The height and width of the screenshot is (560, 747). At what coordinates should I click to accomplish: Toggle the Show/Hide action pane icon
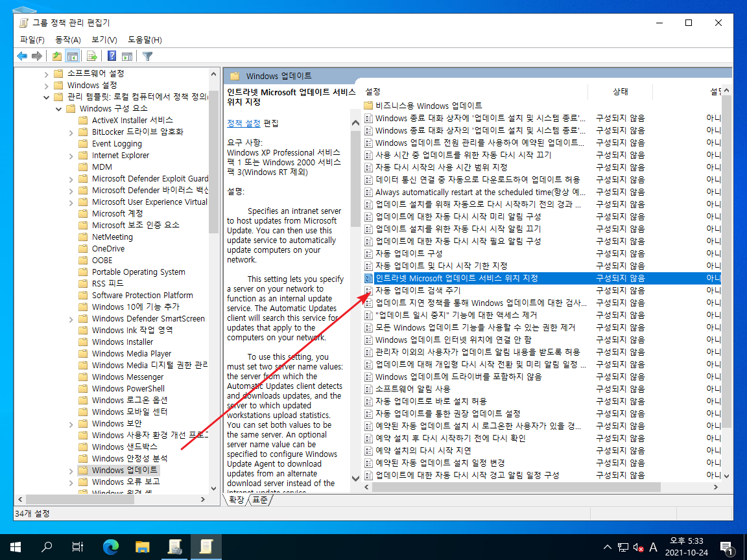point(127,56)
